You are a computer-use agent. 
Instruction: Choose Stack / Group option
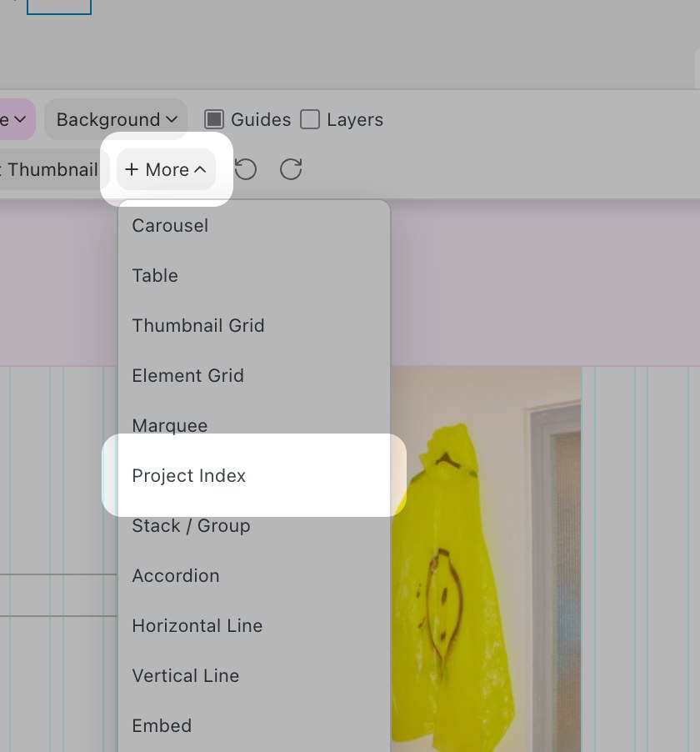(254, 525)
